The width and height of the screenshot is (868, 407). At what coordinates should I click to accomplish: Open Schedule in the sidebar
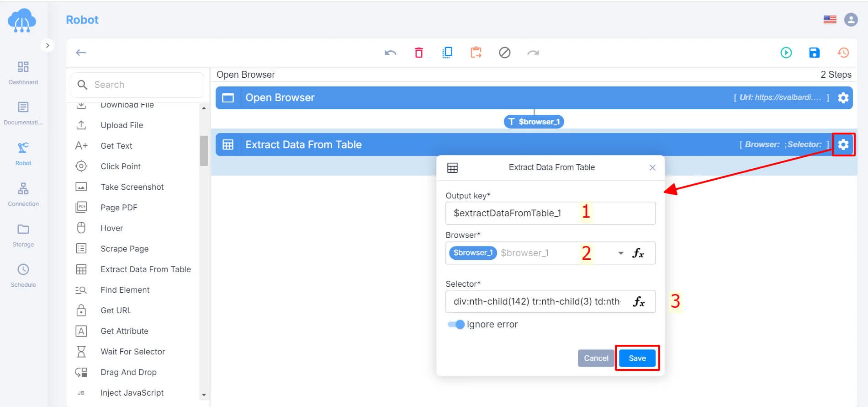tap(23, 275)
